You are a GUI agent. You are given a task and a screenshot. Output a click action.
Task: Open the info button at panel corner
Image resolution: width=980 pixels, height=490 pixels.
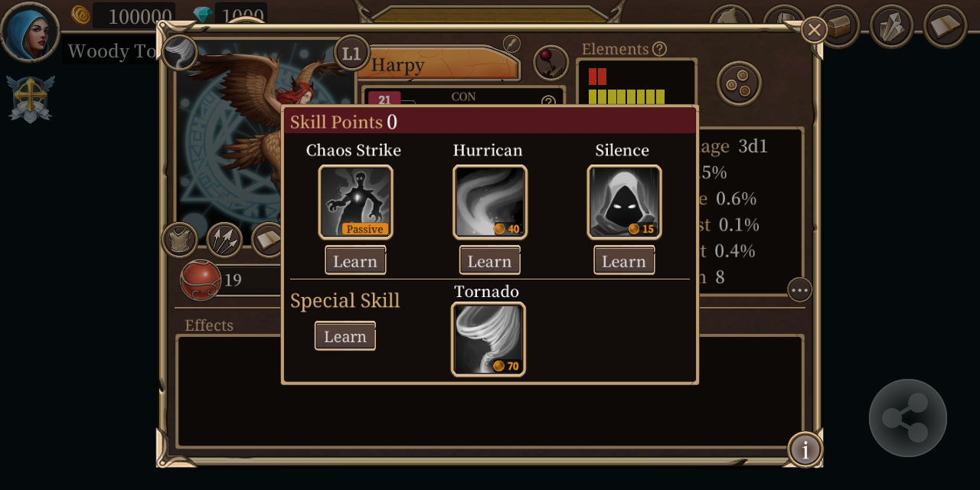(805, 449)
